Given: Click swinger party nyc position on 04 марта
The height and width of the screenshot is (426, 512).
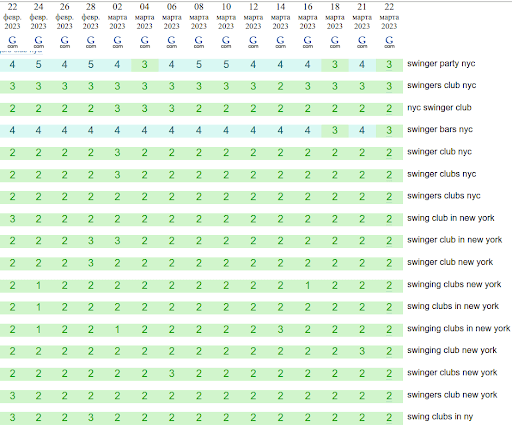Looking at the screenshot, I should [144, 65].
